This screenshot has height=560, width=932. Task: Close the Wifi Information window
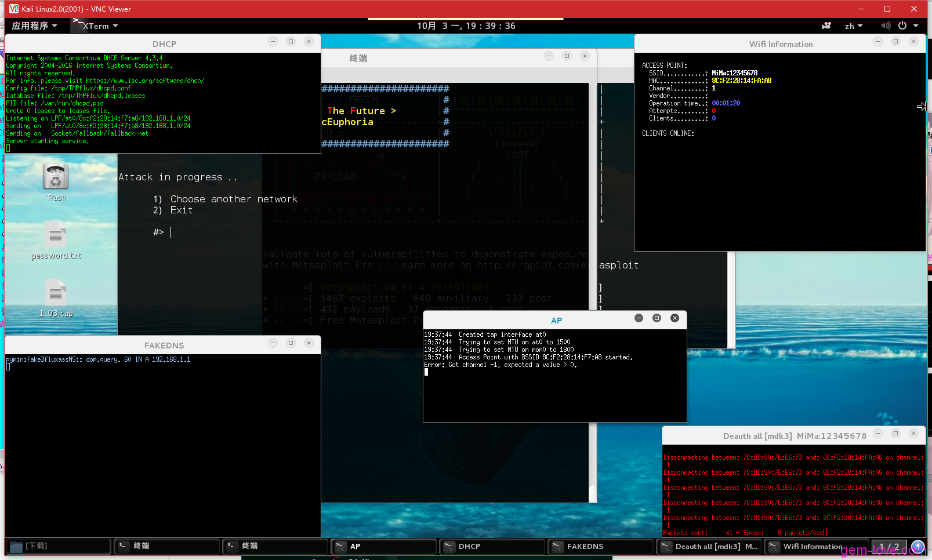click(x=913, y=42)
